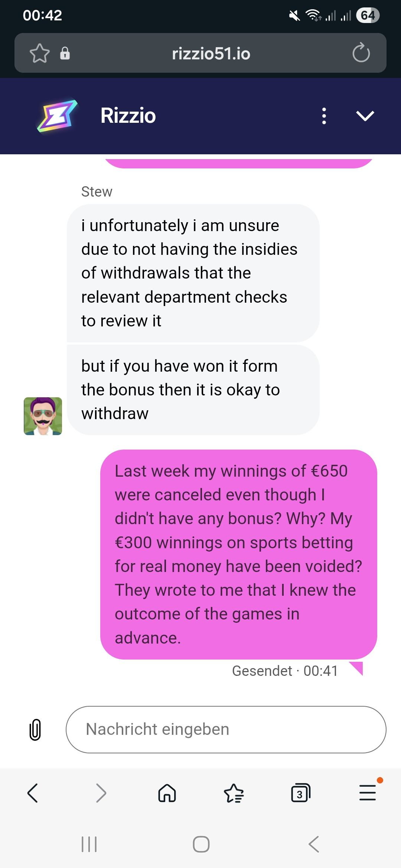
Task: Tap the Android recent apps button
Action: 89,844
